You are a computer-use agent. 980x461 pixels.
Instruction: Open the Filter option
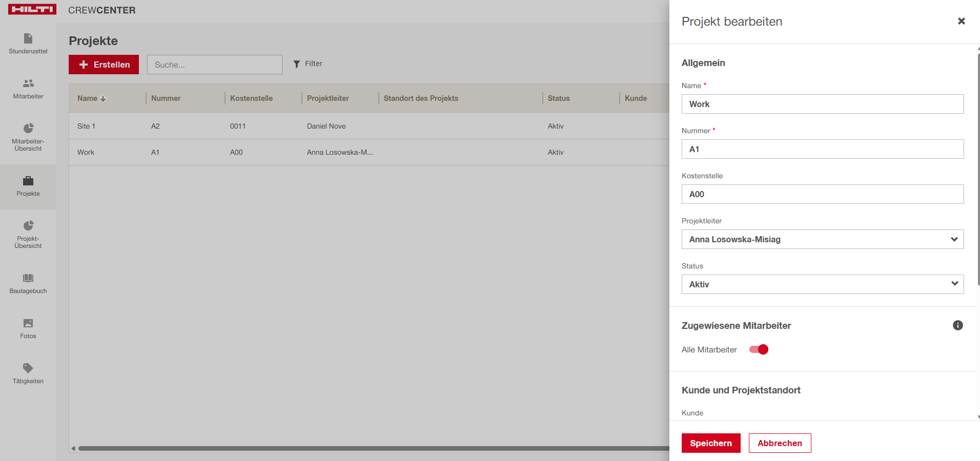pos(308,64)
